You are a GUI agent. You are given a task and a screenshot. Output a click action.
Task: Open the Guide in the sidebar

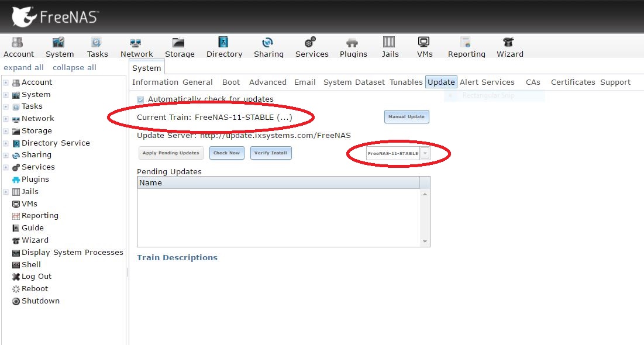tap(32, 228)
